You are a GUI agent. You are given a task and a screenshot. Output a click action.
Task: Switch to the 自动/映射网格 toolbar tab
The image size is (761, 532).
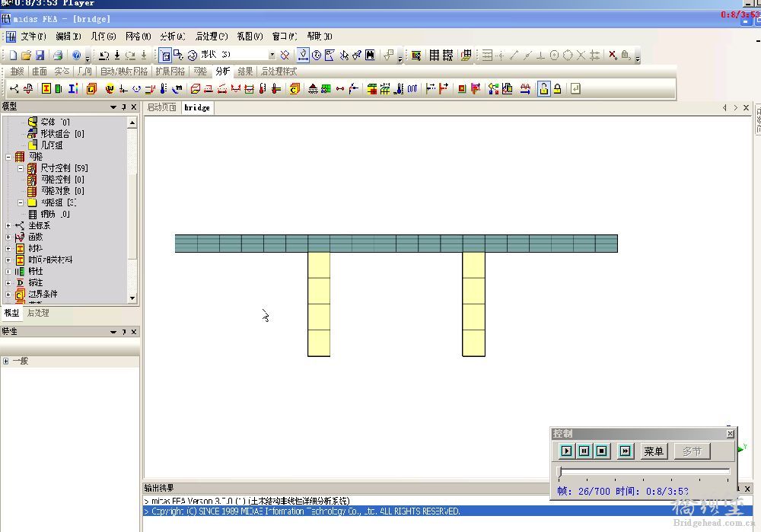tap(124, 72)
